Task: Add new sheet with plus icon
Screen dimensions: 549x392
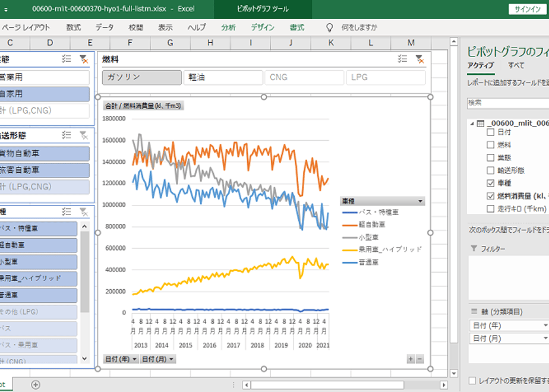Action: pos(36,385)
